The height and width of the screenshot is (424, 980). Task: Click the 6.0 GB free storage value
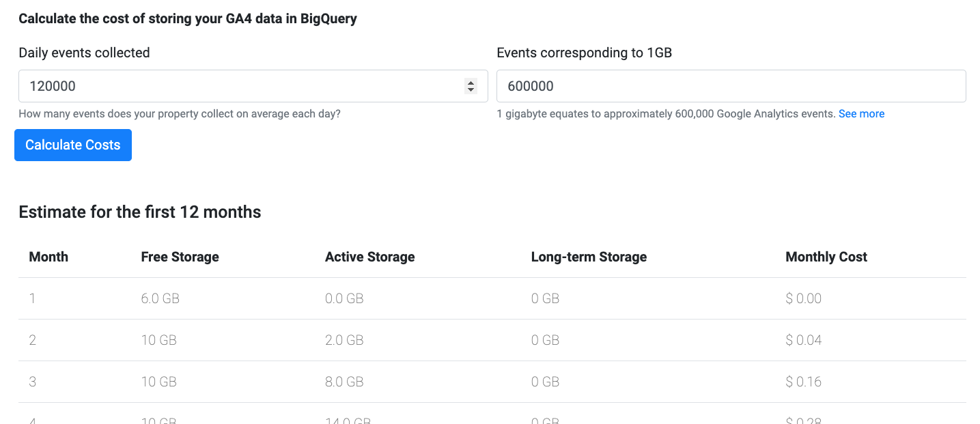pyautogui.click(x=159, y=298)
